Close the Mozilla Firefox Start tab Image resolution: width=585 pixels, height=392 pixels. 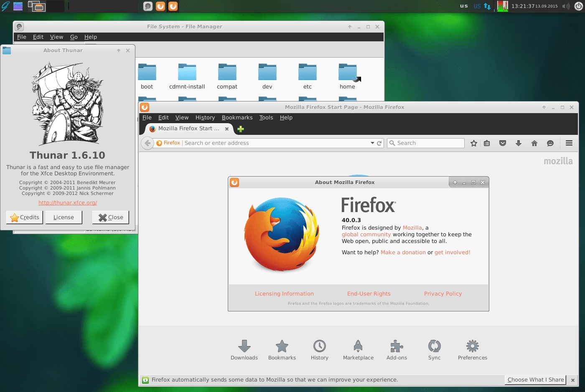pos(227,129)
